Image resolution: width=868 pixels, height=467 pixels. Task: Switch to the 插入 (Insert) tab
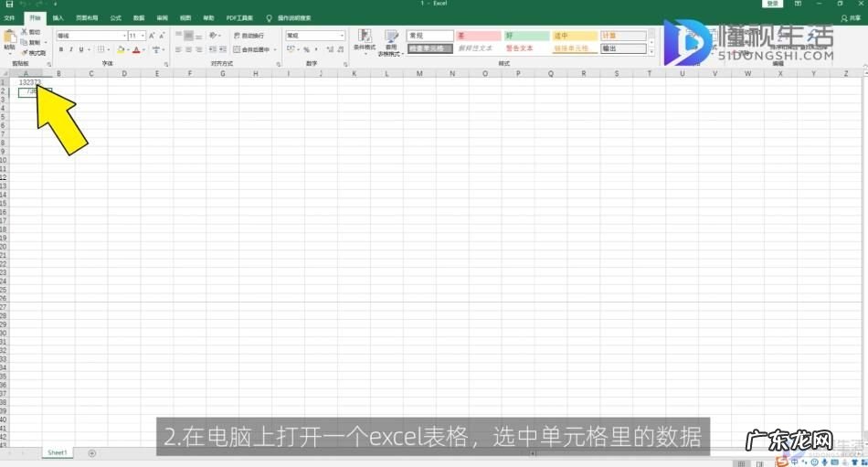click(x=58, y=18)
